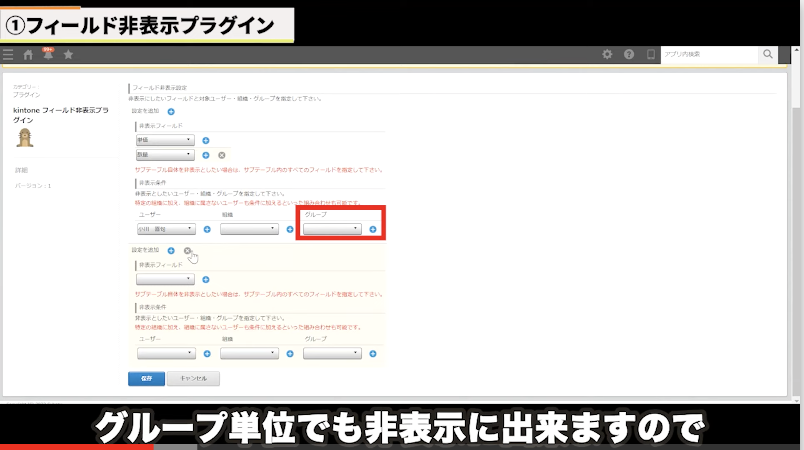Screen dimensions: 804x450
Task: Click the plus icon next to 設定を追加 at top
Action: coord(171,111)
